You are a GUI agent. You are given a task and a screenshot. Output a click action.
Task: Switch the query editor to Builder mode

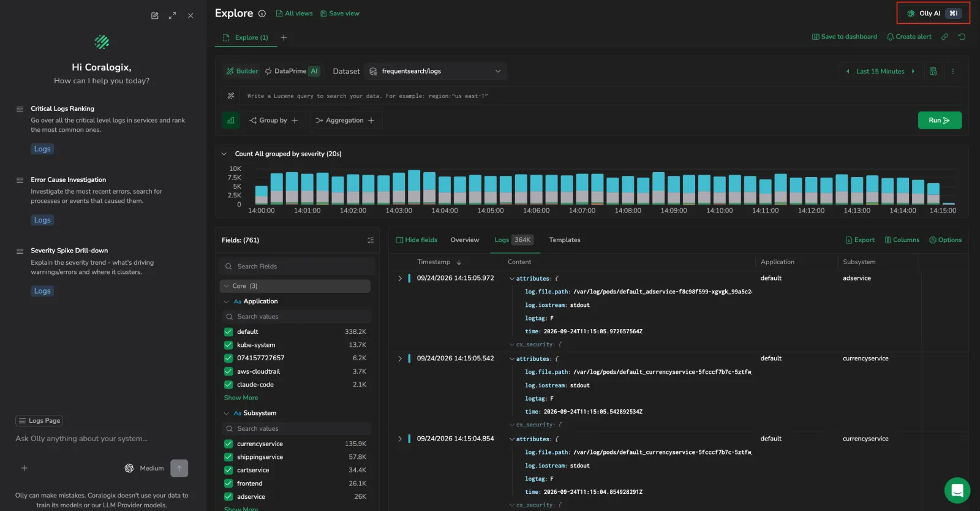point(243,71)
